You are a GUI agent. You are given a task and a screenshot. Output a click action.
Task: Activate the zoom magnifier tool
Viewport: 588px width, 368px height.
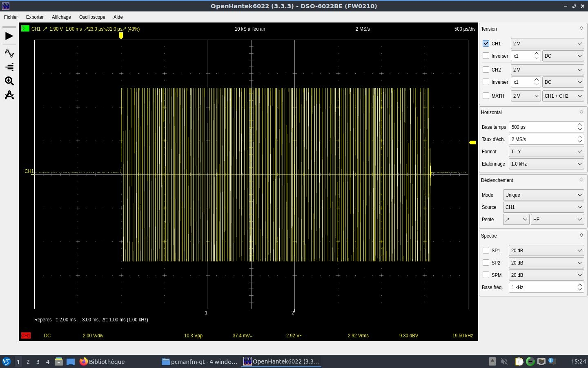tap(9, 81)
